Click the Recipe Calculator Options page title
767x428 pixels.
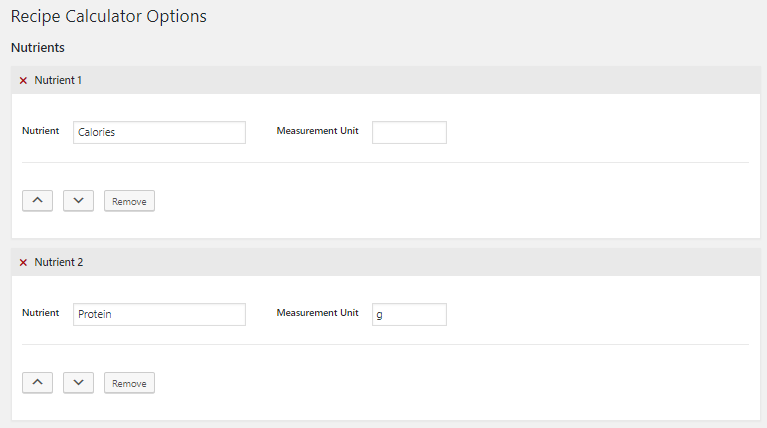[109, 16]
